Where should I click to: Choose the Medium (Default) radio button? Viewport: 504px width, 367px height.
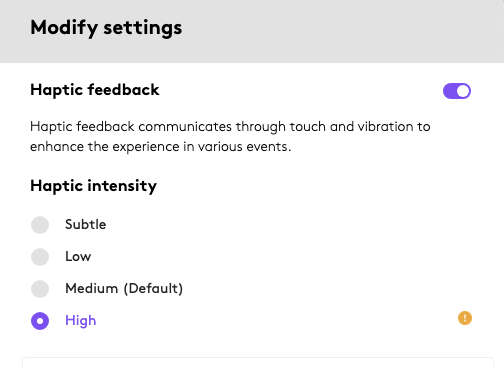(40, 289)
